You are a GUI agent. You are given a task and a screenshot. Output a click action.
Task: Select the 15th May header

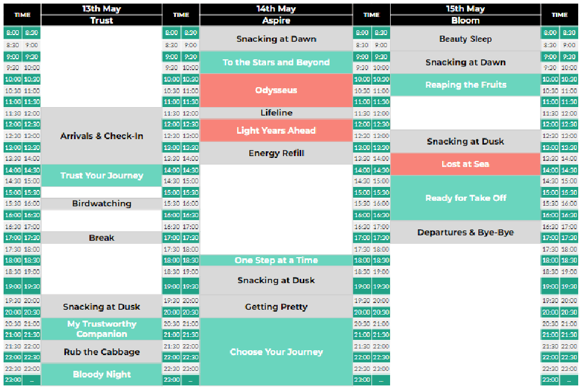coord(465,9)
